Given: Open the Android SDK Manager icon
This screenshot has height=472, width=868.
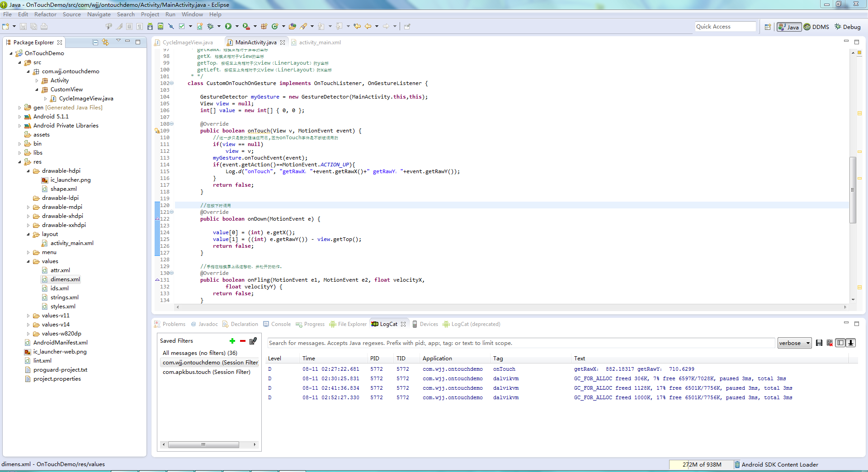Looking at the screenshot, I should tap(150, 27).
